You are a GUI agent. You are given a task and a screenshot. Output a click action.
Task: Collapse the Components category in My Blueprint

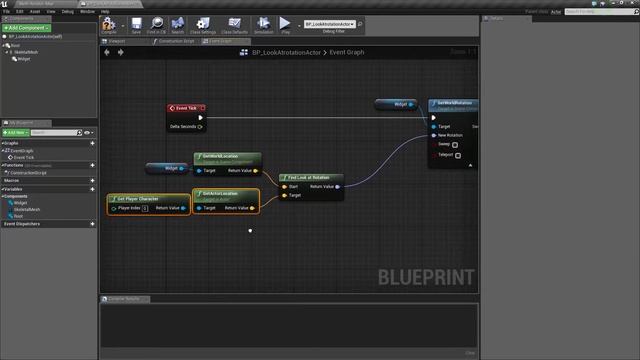(2, 196)
